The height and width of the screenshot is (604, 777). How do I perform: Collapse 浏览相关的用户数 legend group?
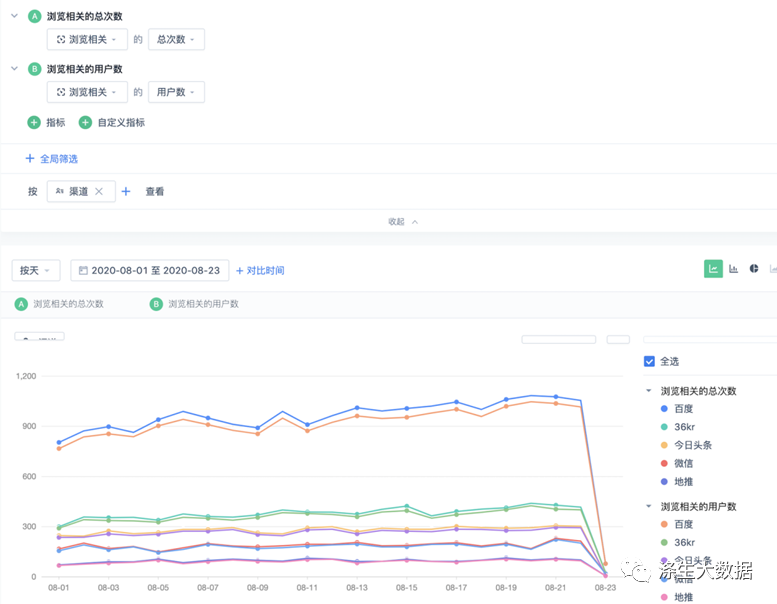click(x=648, y=506)
